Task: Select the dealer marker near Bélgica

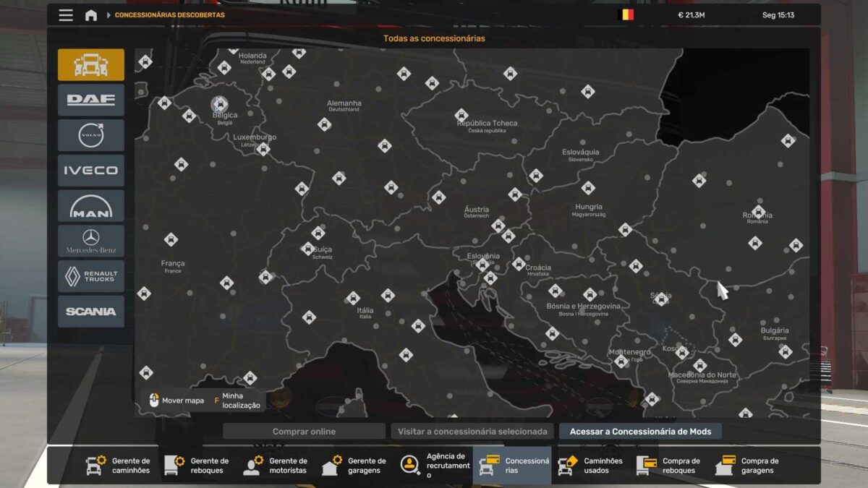Action: pos(219,105)
